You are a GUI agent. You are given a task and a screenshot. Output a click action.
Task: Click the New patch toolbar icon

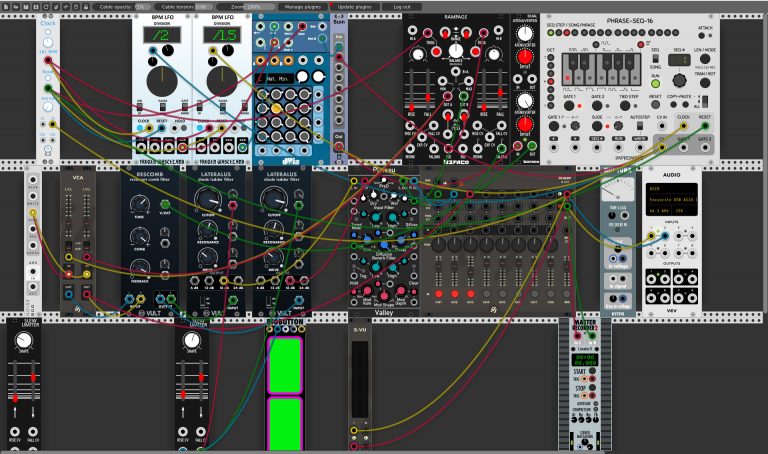[x=6, y=6]
